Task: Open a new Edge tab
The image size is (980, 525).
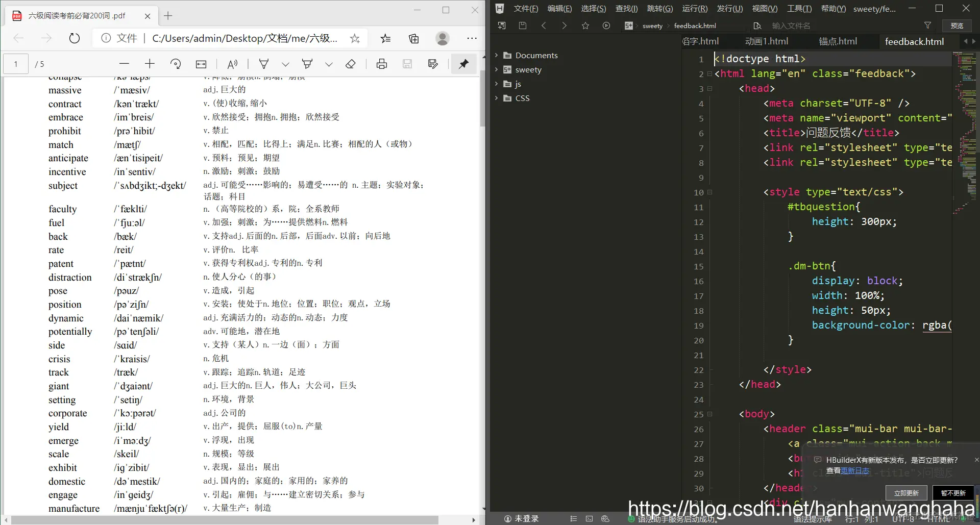Action: pyautogui.click(x=168, y=16)
